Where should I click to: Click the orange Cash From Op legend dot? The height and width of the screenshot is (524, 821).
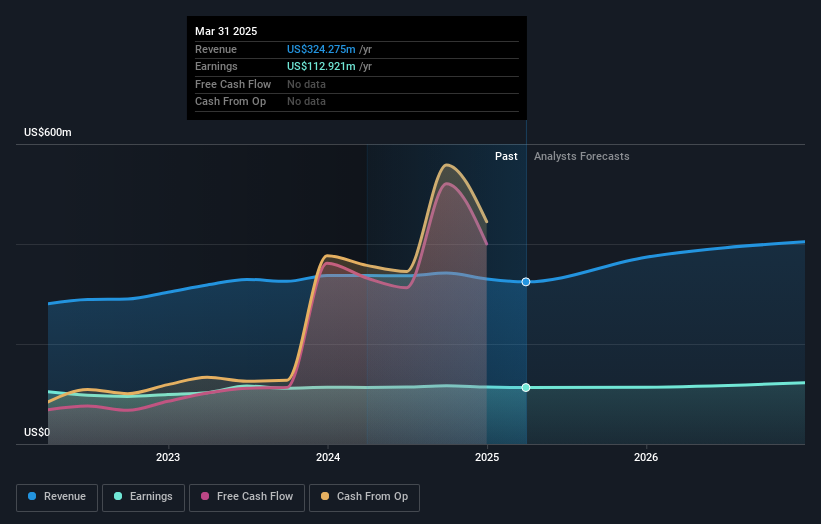(325, 496)
